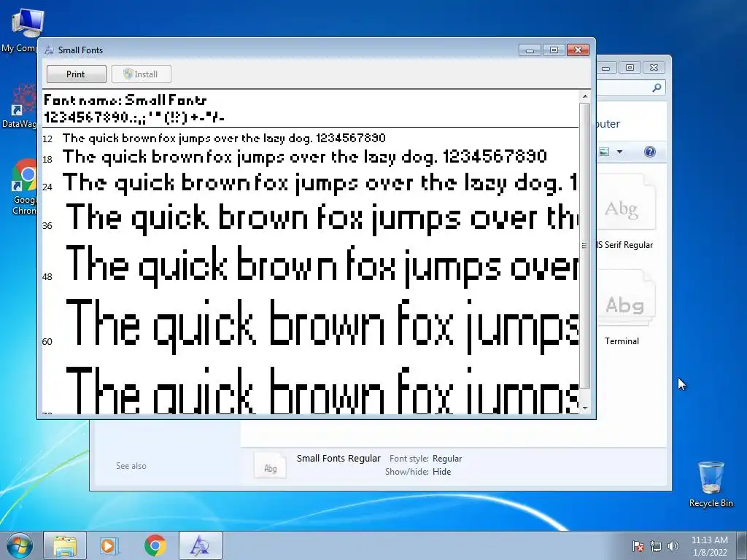The width and height of the screenshot is (747, 560).
Task: Click the 'Regular' font style value
Action: 447,458
